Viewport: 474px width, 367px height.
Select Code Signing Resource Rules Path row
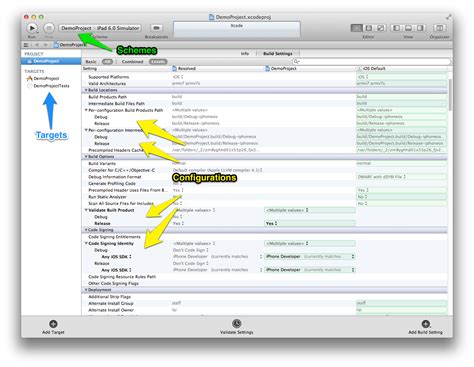pos(265,277)
